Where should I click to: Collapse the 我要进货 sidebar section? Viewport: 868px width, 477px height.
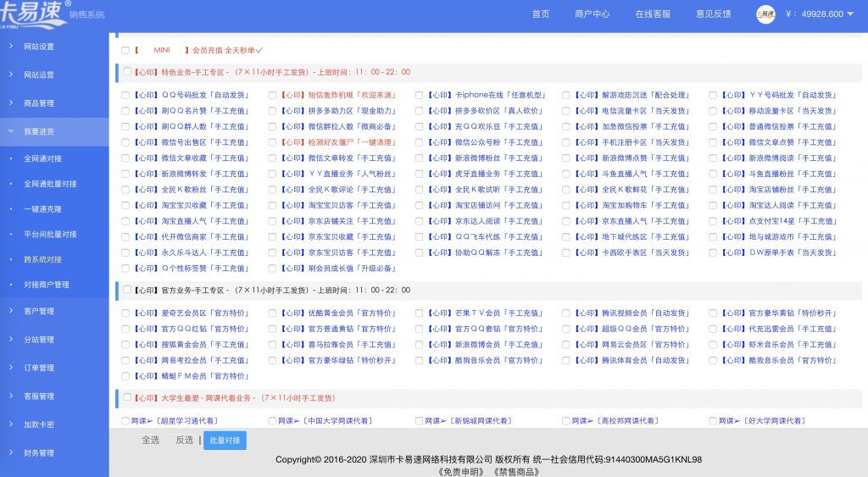(54, 131)
